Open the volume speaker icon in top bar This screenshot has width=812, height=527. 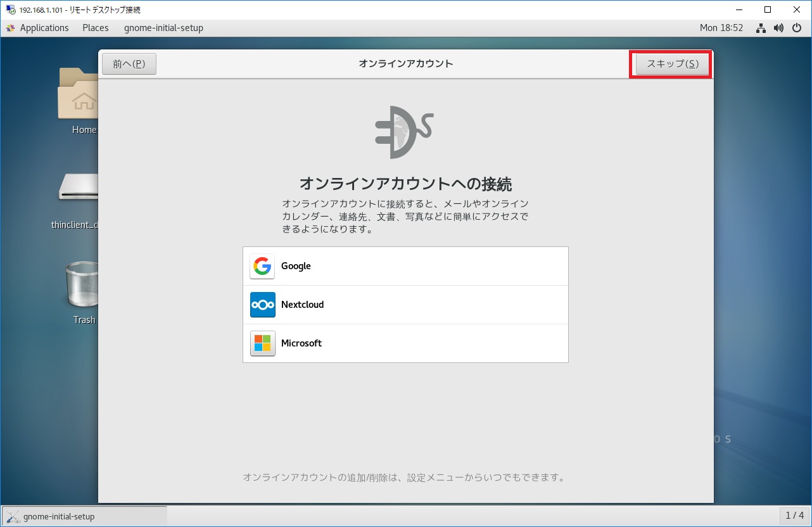click(x=778, y=28)
